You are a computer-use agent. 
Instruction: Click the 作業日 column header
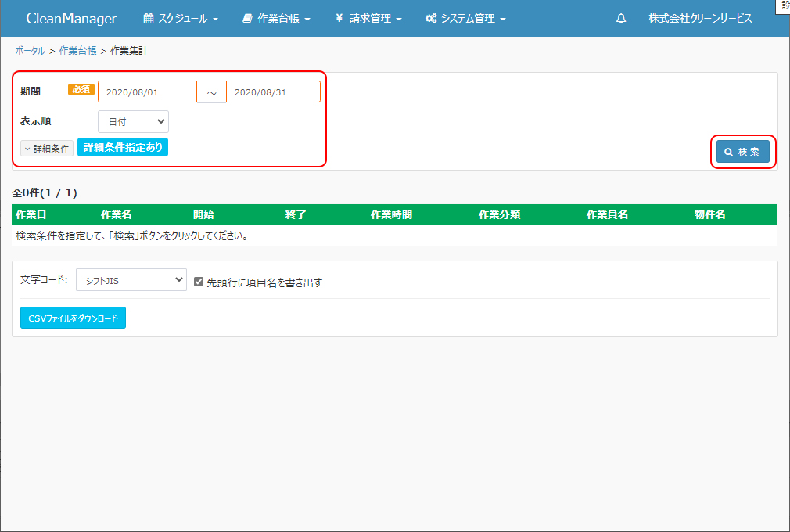click(x=31, y=214)
